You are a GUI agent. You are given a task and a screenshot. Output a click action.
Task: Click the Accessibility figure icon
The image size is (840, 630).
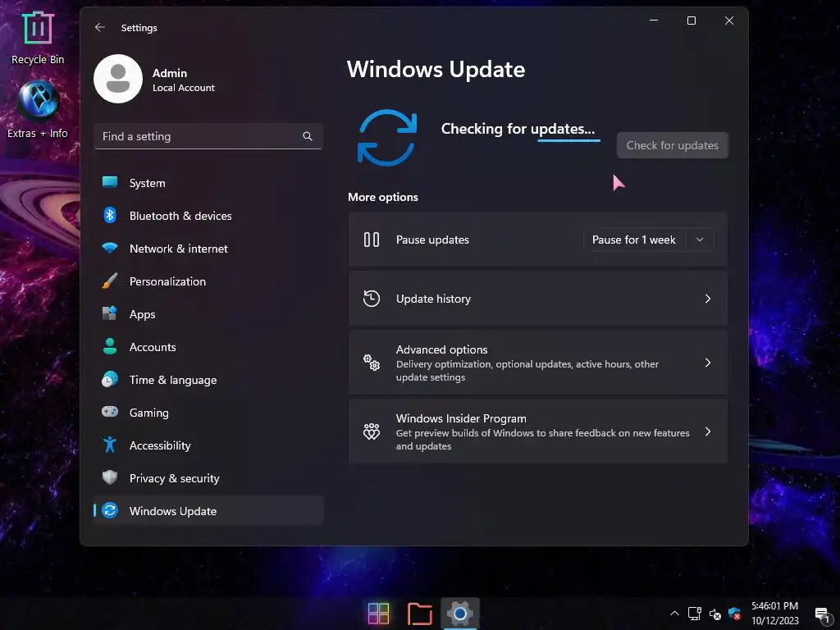click(x=110, y=445)
